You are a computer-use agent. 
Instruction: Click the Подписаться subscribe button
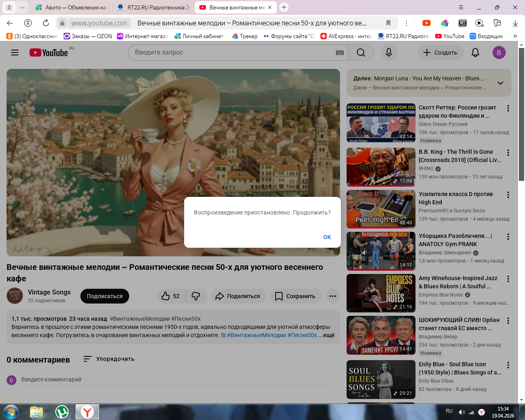105,296
